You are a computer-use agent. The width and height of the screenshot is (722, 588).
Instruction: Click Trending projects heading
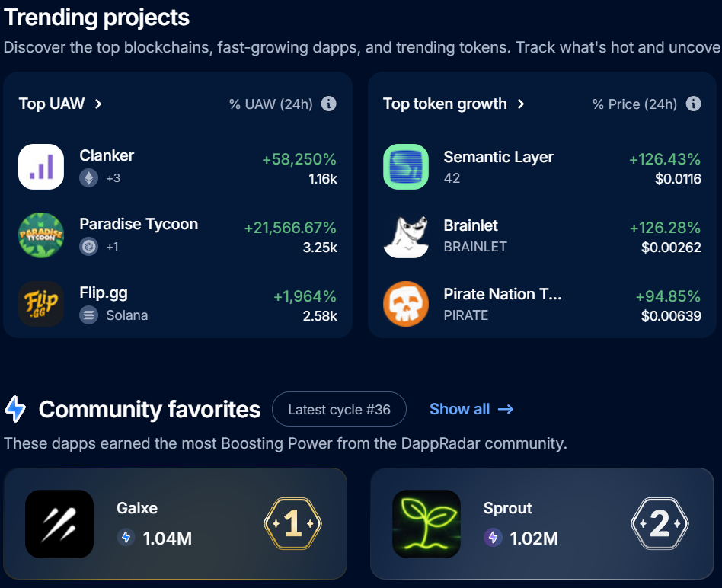pos(96,18)
